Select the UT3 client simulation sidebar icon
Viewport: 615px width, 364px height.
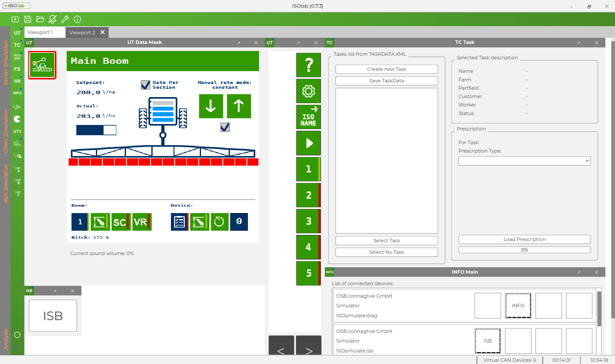pos(17,131)
